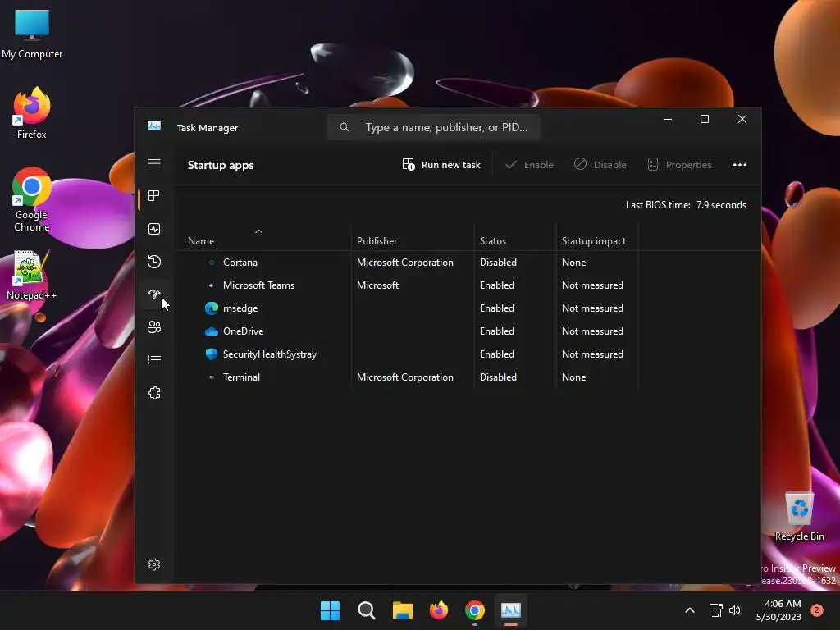
Task: Click the msedge row icon
Action: click(212, 308)
